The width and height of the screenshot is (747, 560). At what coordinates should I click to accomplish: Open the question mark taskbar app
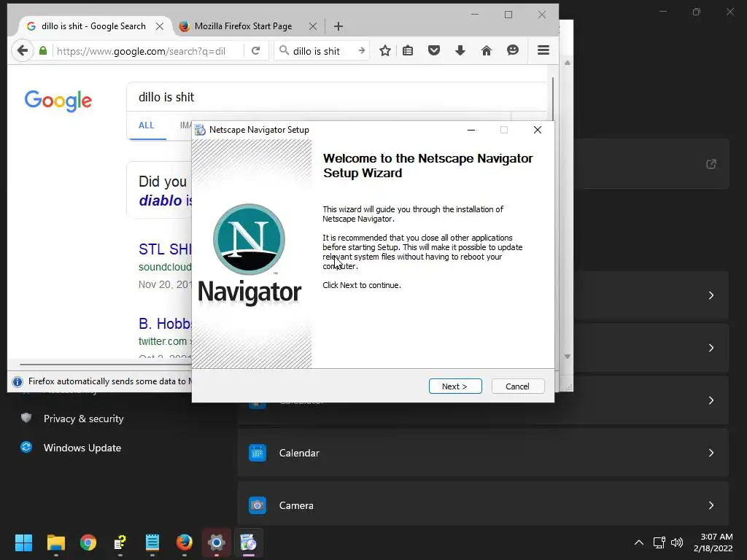tap(120, 542)
